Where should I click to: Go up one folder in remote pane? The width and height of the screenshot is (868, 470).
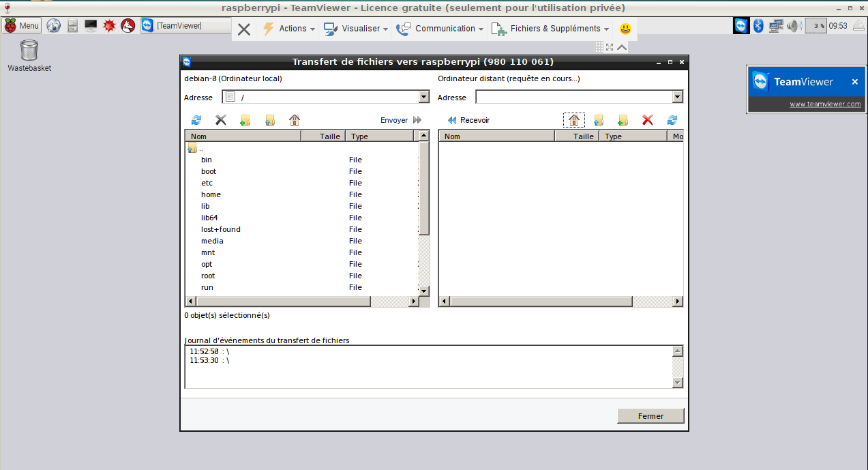(x=599, y=120)
